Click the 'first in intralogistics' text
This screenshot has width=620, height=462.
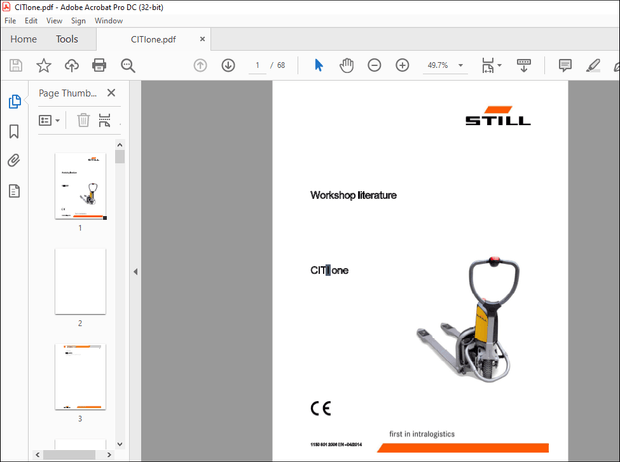coord(422,434)
